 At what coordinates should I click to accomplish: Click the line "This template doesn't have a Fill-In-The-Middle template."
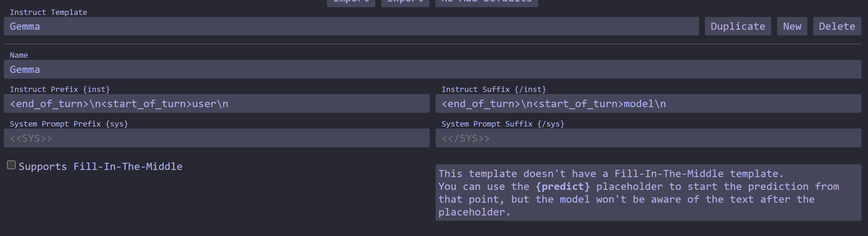[x=611, y=174]
